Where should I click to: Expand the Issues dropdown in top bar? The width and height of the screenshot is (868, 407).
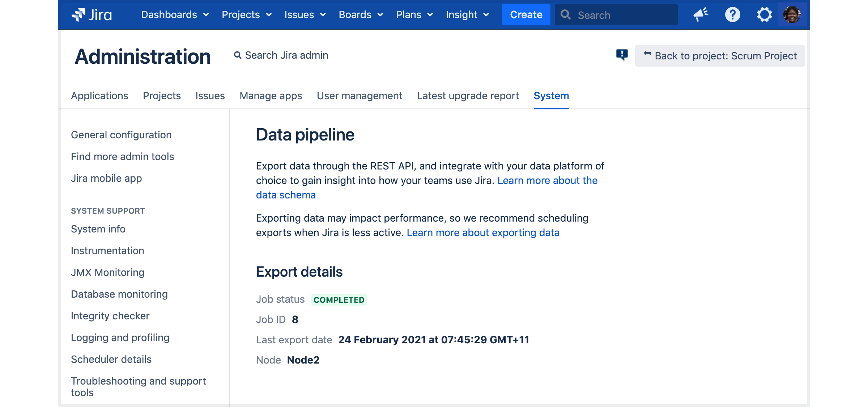305,15
